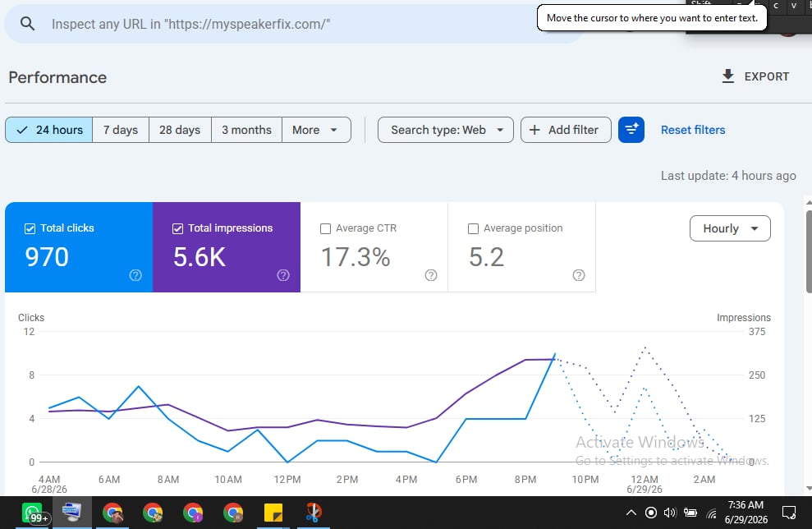Select the 28 days range tab
The image size is (812, 529).
tap(180, 130)
